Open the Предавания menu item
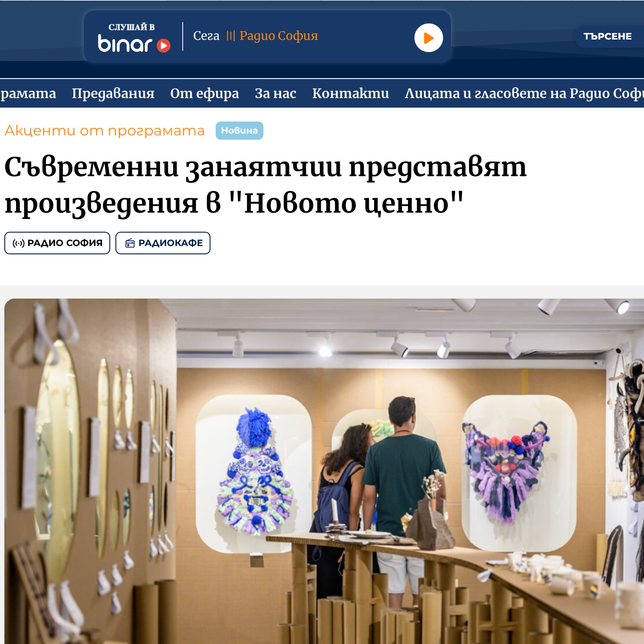Image resolution: width=644 pixels, height=644 pixels. pyautogui.click(x=113, y=93)
